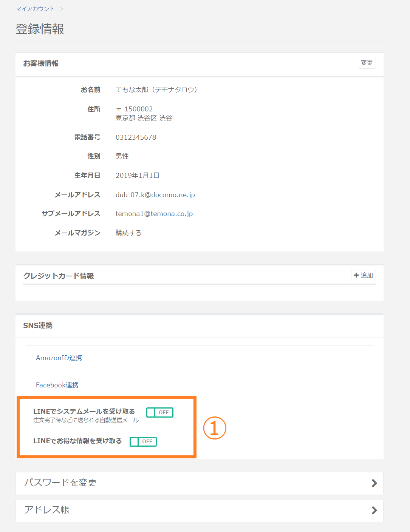The width and height of the screenshot is (410, 532).
Task: Click the plus icon for adding a credit card
Action: coord(356,276)
